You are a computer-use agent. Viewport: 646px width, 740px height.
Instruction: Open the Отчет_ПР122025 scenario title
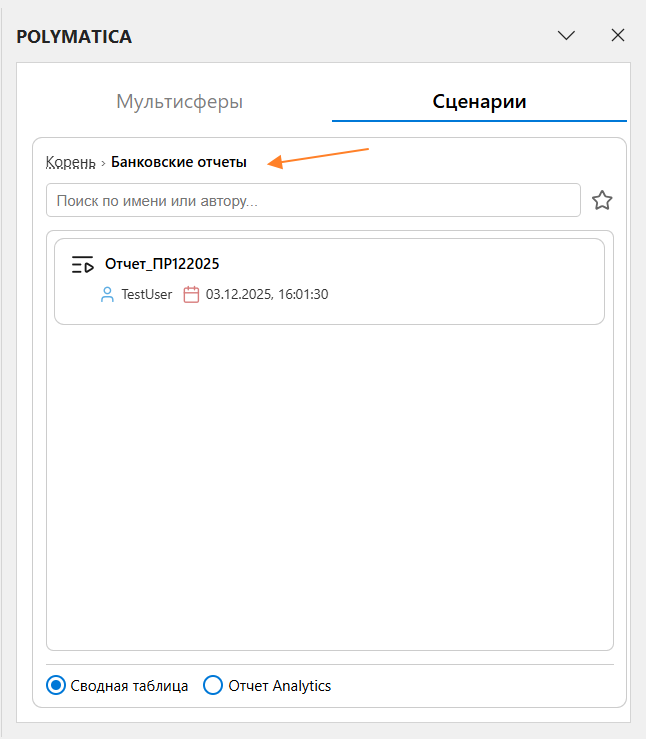coord(162,264)
